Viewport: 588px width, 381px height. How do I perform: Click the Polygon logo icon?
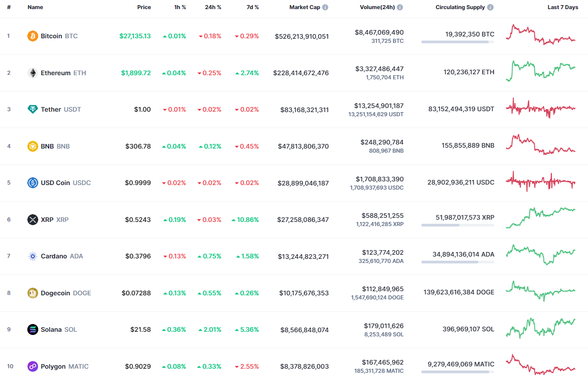31,366
